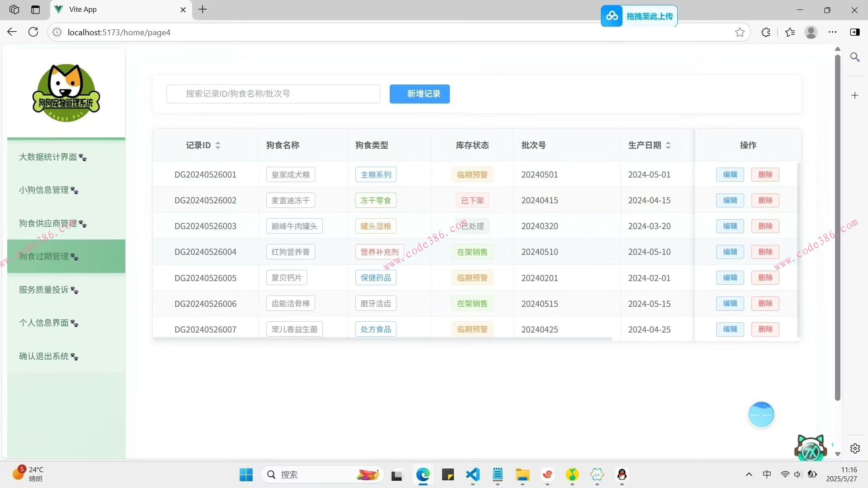Screen dimensions: 868x488
Task: Open the browser profile avatar
Action: coord(811,32)
